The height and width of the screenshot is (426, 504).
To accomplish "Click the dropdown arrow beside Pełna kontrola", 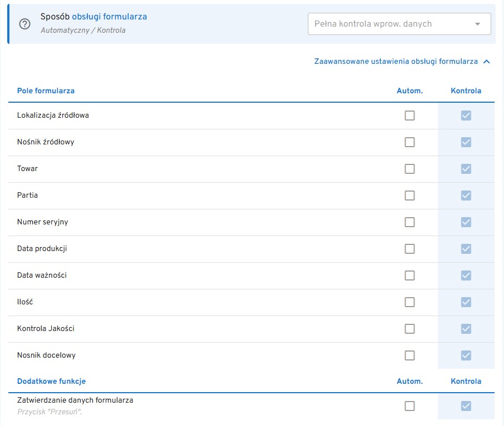I will [x=477, y=24].
